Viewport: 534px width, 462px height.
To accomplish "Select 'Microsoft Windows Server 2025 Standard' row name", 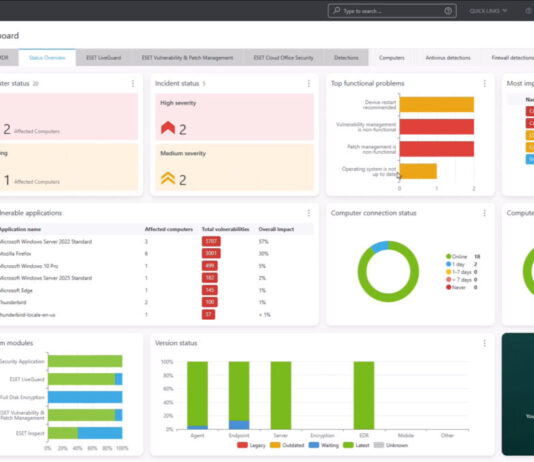I will (x=46, y=278).
